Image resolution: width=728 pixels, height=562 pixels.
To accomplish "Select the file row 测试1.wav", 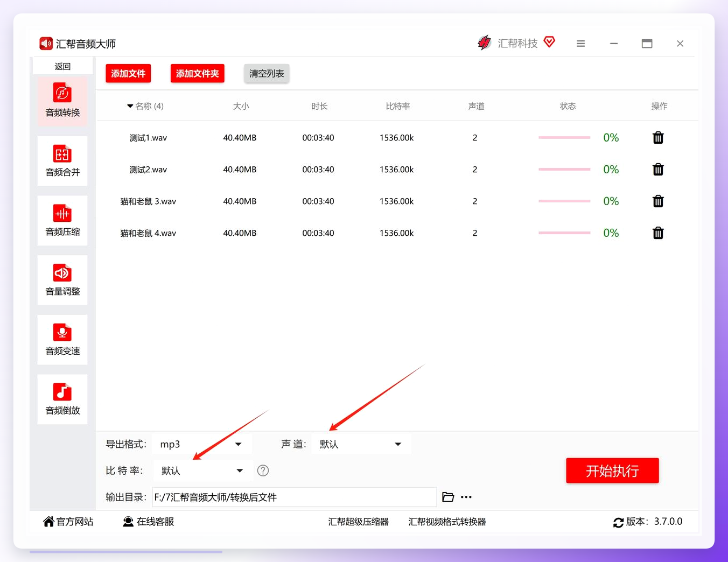I will 397,138.
